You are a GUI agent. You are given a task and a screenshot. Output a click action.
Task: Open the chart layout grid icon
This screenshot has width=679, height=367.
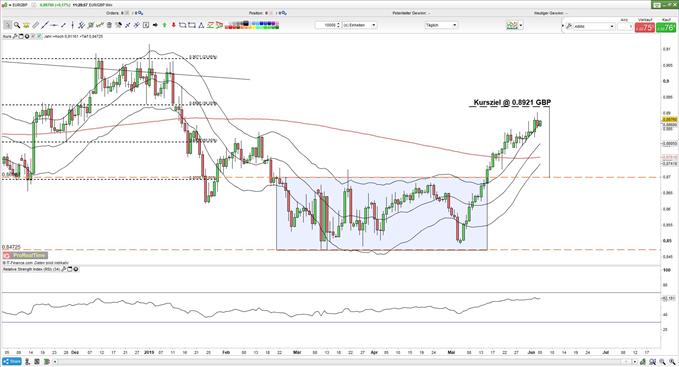pos(512,25)
